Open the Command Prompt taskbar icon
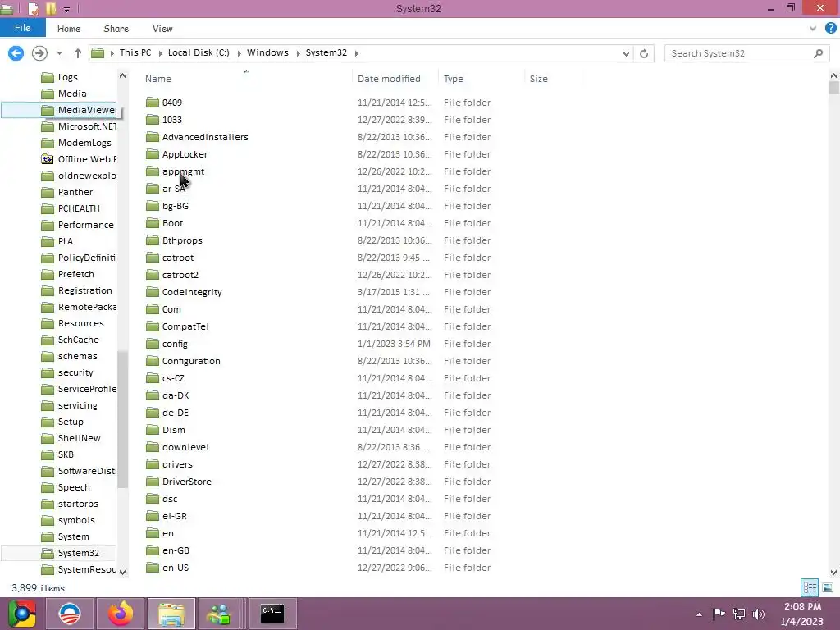This screenshot has width=840, height=630. 272,614
